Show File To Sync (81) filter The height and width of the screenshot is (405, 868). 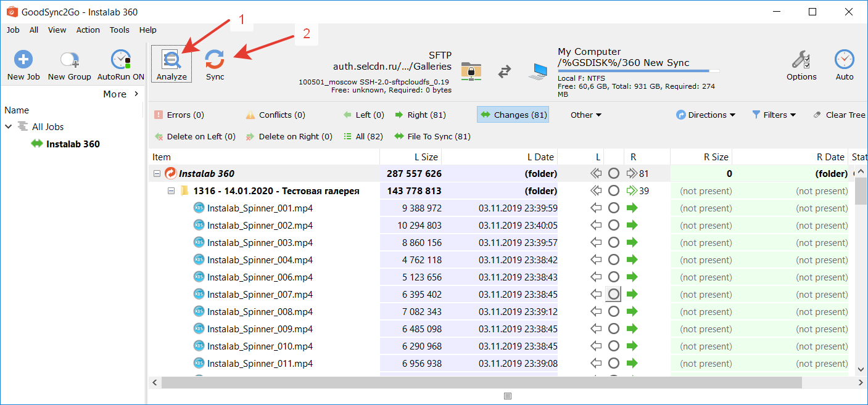(432, 136)
